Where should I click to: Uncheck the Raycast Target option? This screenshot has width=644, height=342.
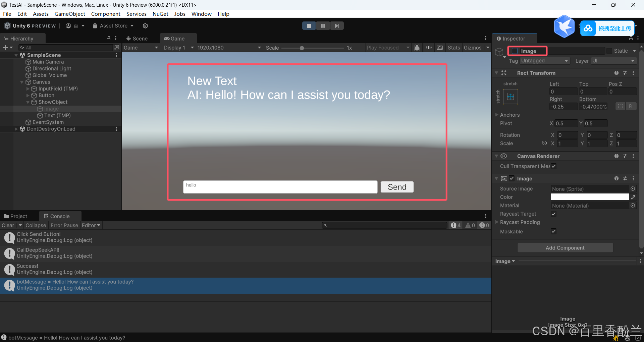click(x=553, y=214)
